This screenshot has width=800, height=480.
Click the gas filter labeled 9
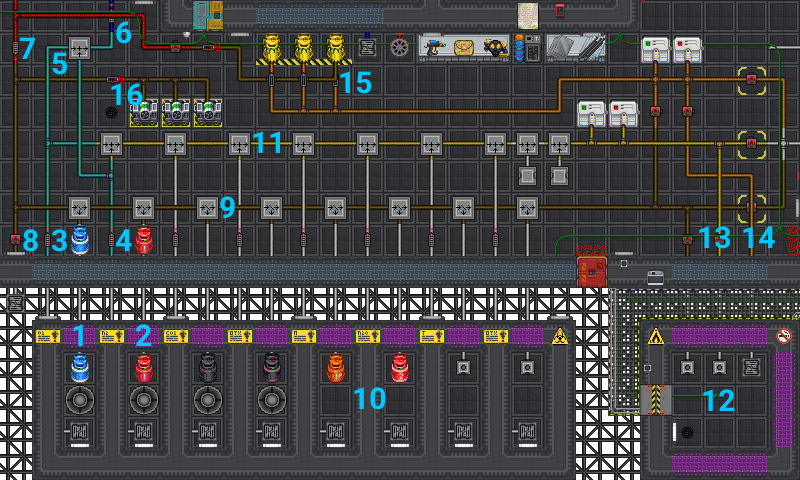[x=207, y=208]
